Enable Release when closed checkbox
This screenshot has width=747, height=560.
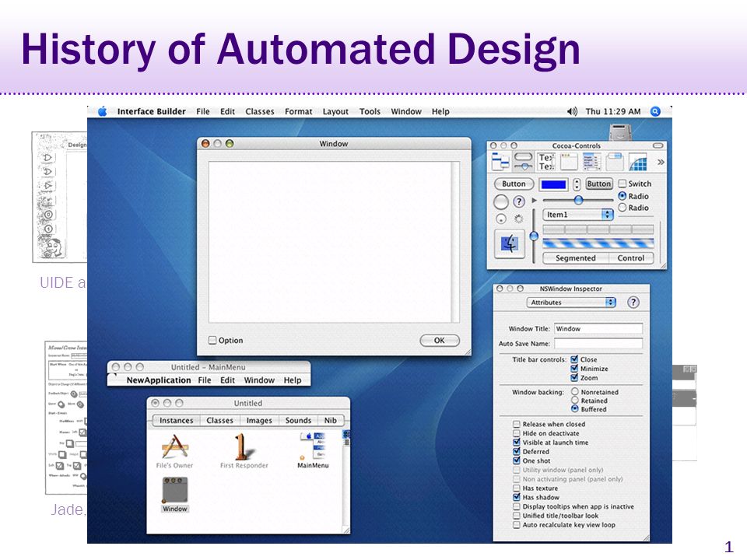517,424
